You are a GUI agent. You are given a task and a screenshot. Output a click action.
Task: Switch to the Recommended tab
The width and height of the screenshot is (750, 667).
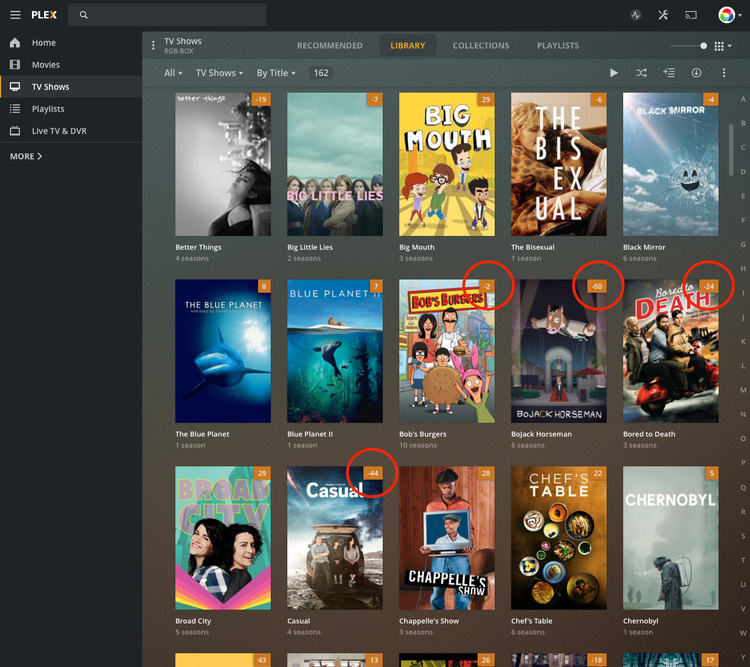330,45
